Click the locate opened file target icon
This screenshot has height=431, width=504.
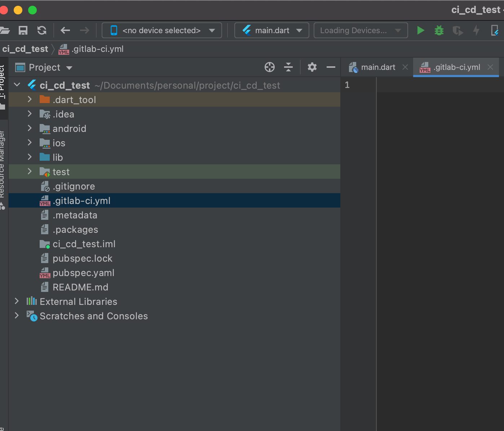[x=270, y=67]
